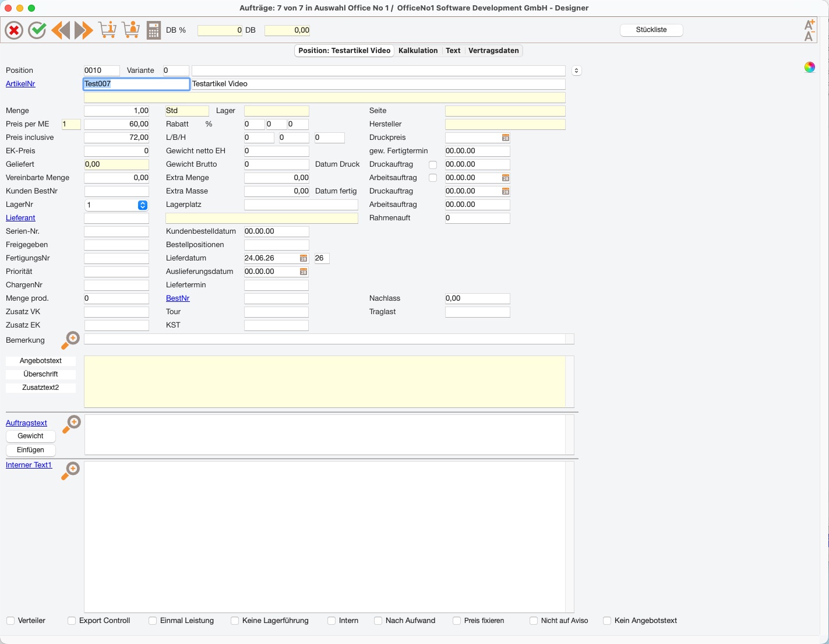829x644 pixels.
Task: Follow the Lieferant link
Action: (x=20, y=218)
